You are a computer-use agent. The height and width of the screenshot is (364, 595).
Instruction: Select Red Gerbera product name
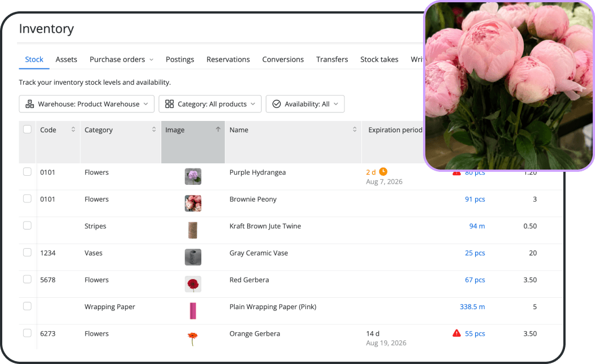(x=249, y=280)
